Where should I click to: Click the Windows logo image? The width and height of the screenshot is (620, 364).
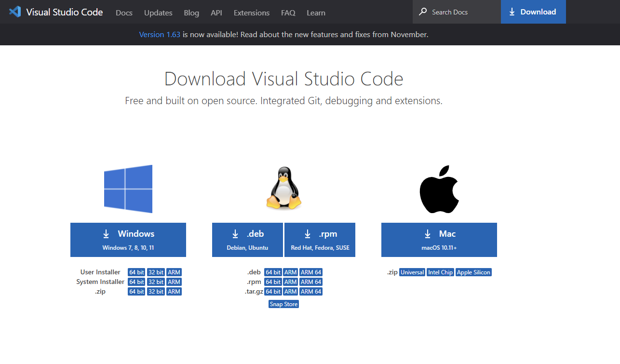(x=128, y=189)
